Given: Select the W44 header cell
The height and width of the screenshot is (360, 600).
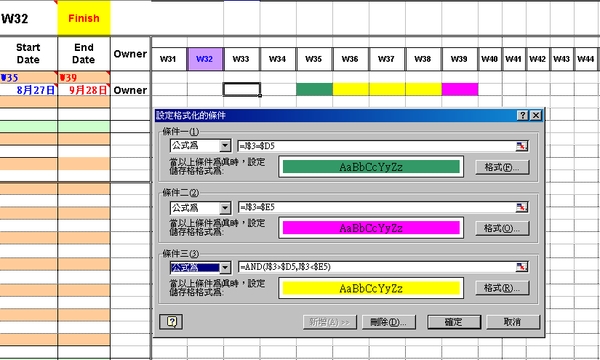Looking at the screenshot, I should 586,59.
